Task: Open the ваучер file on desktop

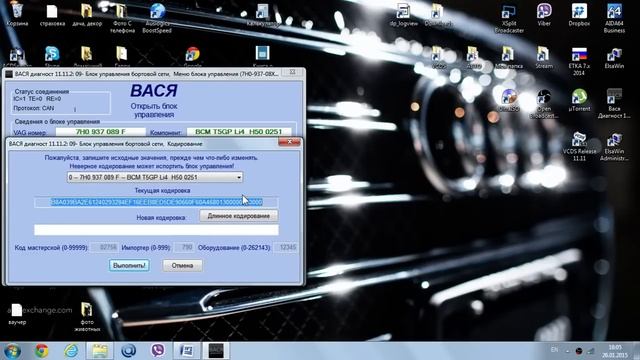Action: [x=17, y=313]
